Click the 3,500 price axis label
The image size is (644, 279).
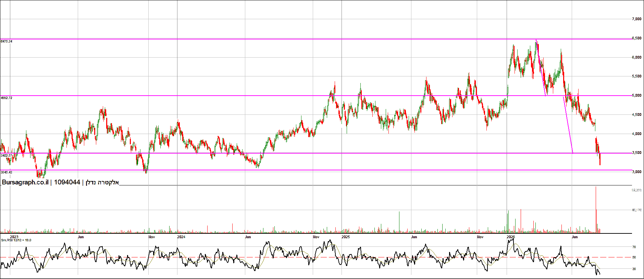point(636,153)
